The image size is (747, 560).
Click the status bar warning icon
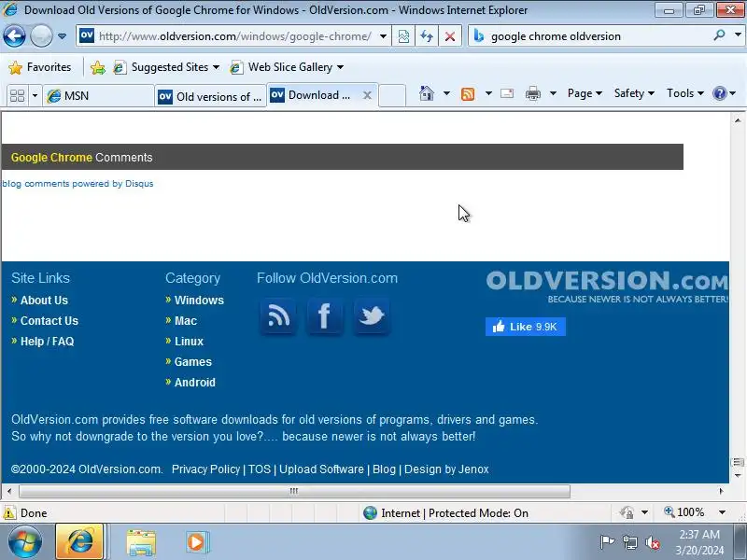click(9, 512)
